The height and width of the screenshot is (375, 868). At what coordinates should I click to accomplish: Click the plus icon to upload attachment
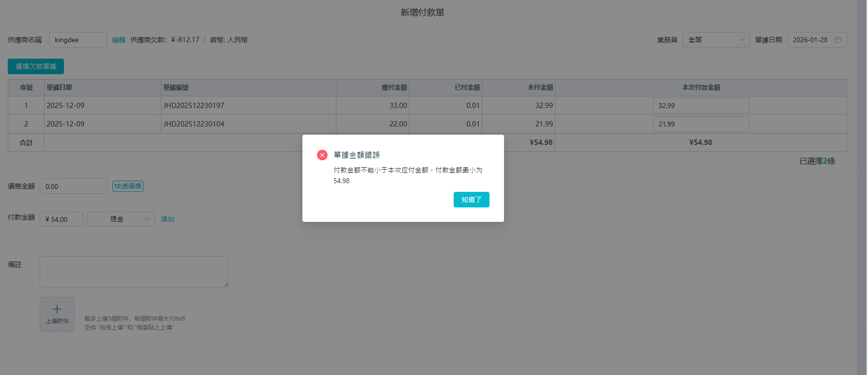click(57, 309)
